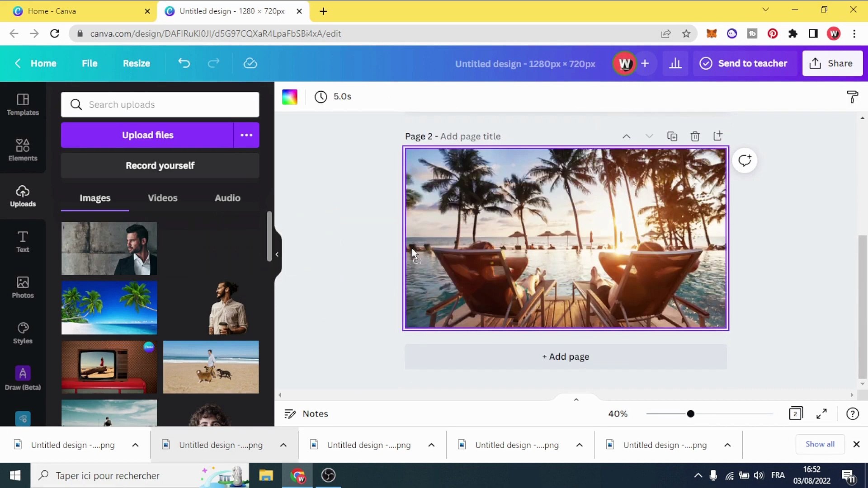Click the Share button
Viewport: 868px width, 488px height.
[x=832, y=63]
